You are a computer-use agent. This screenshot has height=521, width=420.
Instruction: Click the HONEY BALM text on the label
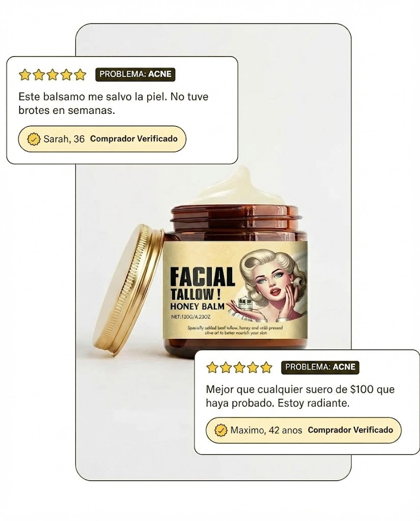pyautogui.click(x=197, y=306)
